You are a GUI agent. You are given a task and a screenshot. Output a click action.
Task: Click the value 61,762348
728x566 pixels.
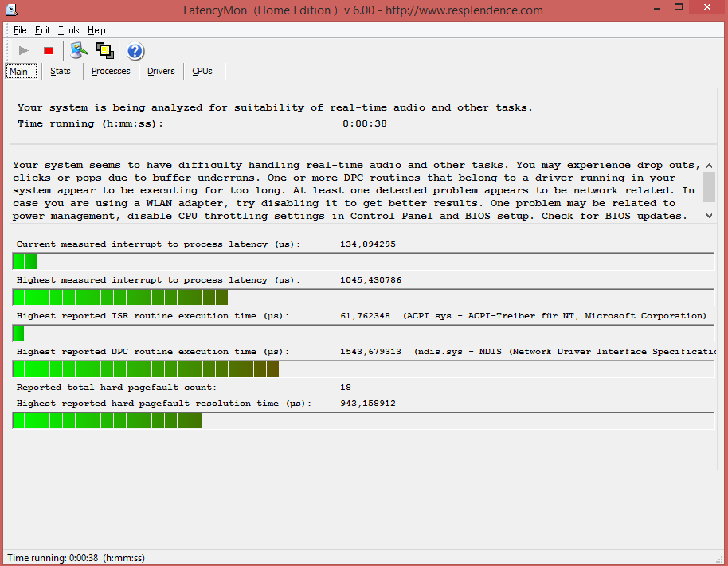coord(365,316)
